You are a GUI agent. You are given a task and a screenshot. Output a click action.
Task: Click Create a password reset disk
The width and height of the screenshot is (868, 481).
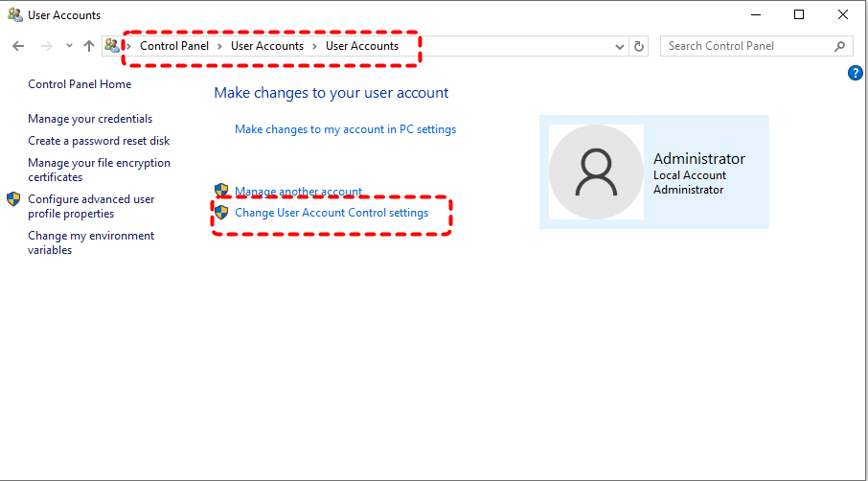(99, 141)
